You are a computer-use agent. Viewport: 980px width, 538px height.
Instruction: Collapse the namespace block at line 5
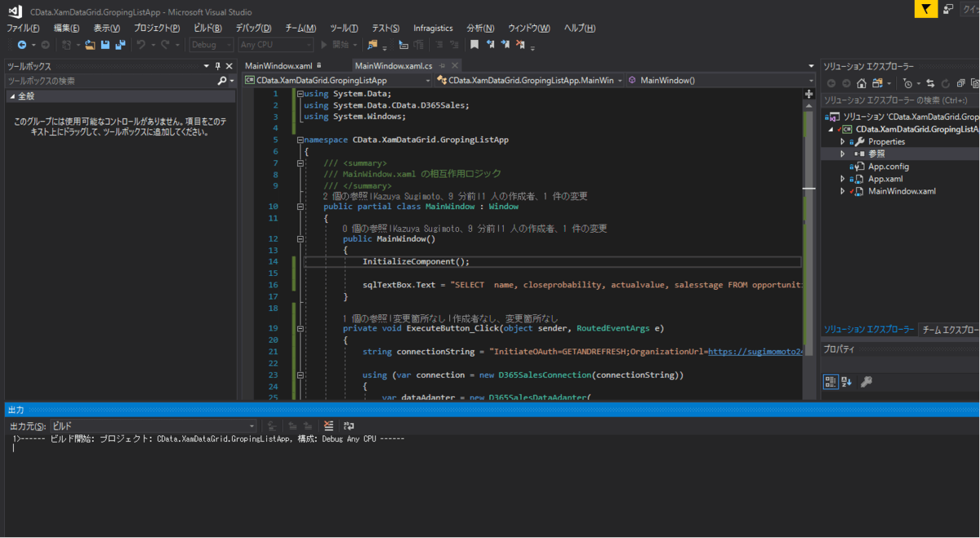coord(301,140)
